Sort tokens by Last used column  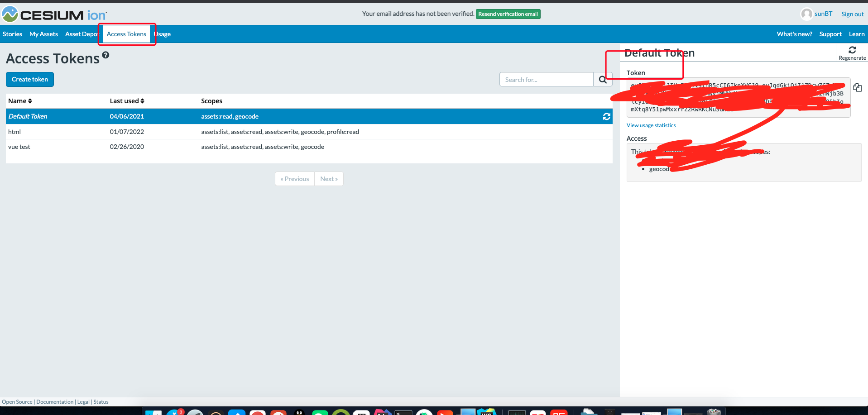(127, 101)
